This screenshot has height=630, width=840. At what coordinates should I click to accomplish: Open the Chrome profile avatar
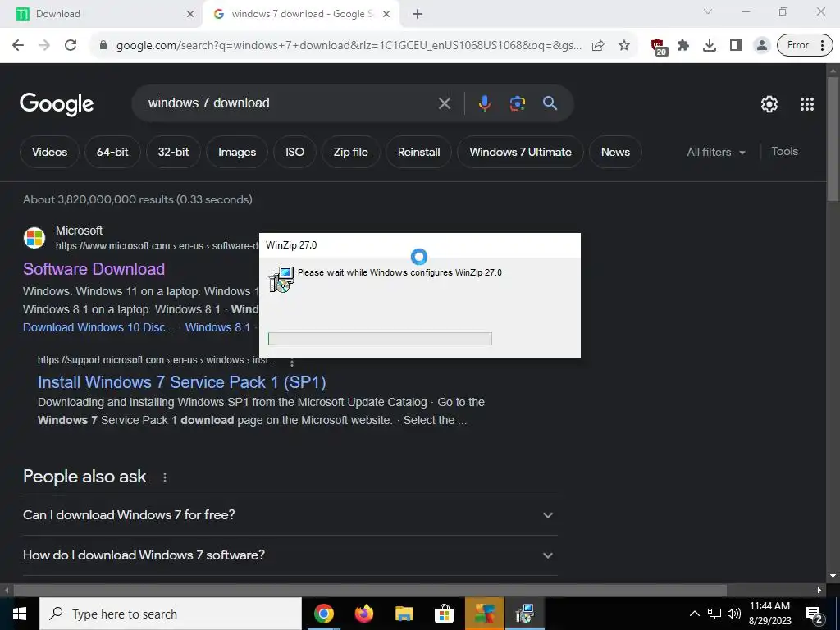[x=761, y=46]
